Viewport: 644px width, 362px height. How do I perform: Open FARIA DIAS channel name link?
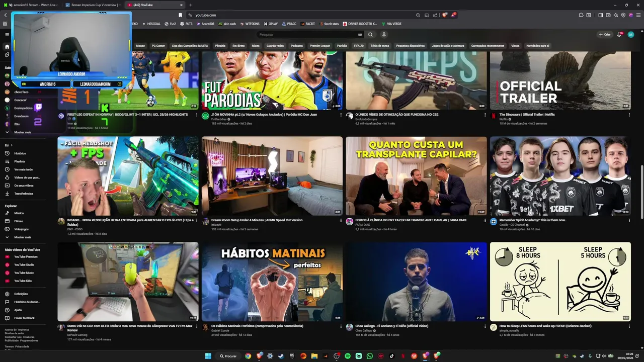[x=362, y=225]
